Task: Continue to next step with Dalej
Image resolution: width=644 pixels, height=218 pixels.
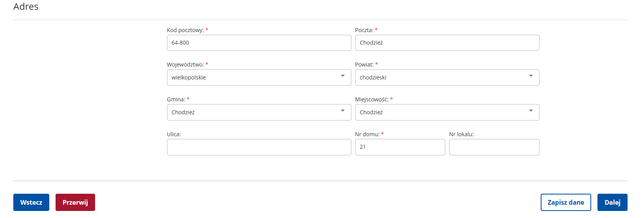Action: pyautogui.click(x=612, y=202)
